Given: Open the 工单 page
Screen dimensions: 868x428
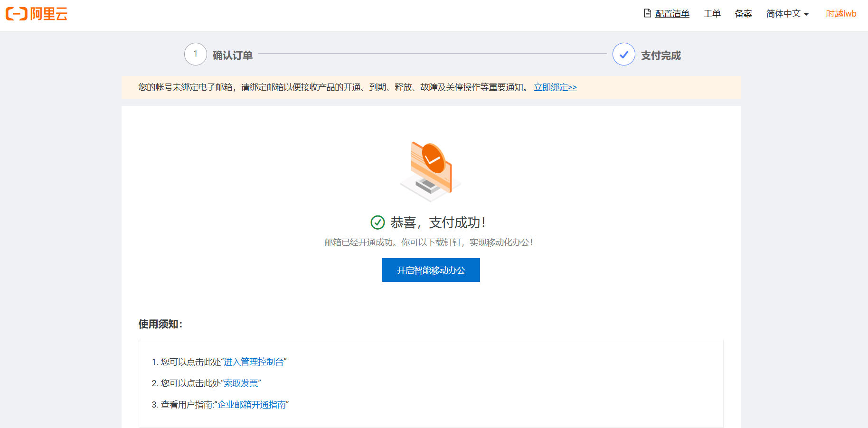Looking at the screenshot, I should tap(712, 14).
